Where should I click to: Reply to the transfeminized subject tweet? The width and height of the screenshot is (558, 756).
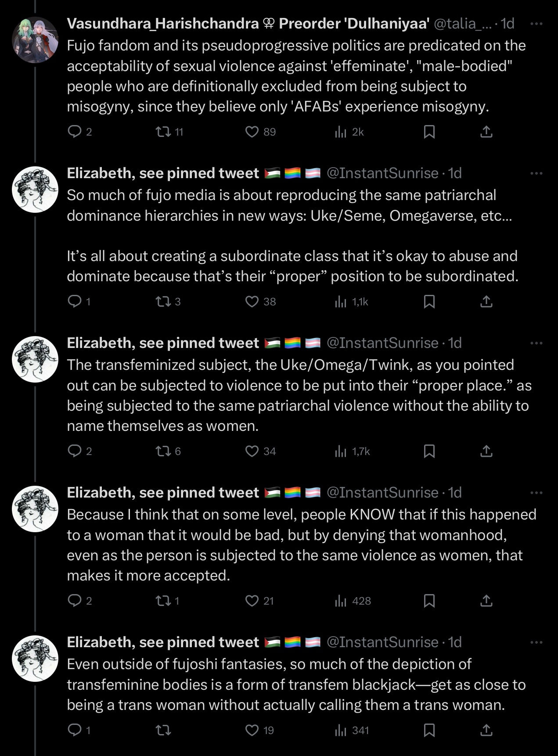pyautogui.click(x=75, y=451)
